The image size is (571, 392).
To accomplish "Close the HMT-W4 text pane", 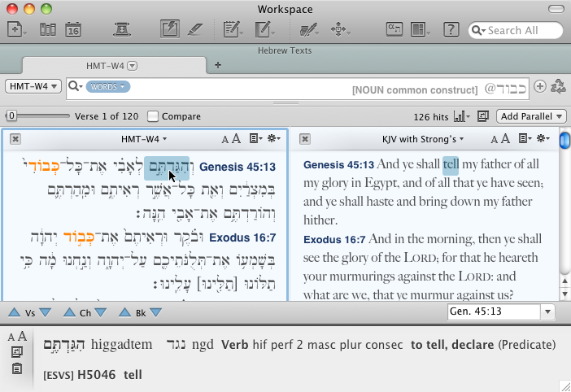I will tap(15, 139).
